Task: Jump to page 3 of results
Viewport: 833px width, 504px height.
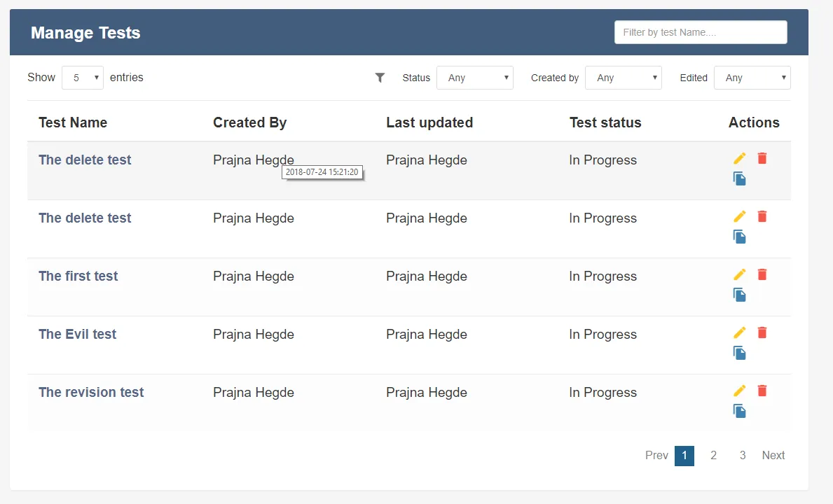Action: point(743,456)
